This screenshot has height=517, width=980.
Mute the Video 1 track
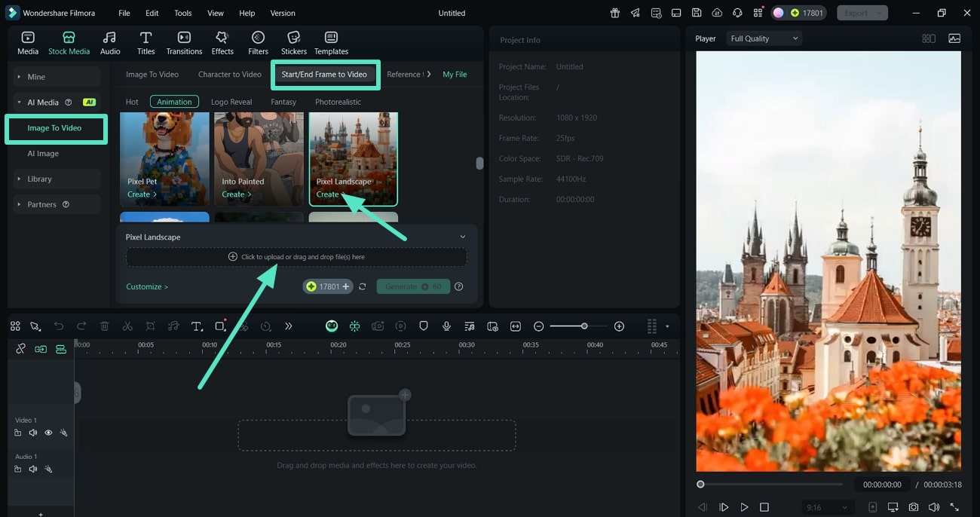pyautogui.click(x=33, y=433)
